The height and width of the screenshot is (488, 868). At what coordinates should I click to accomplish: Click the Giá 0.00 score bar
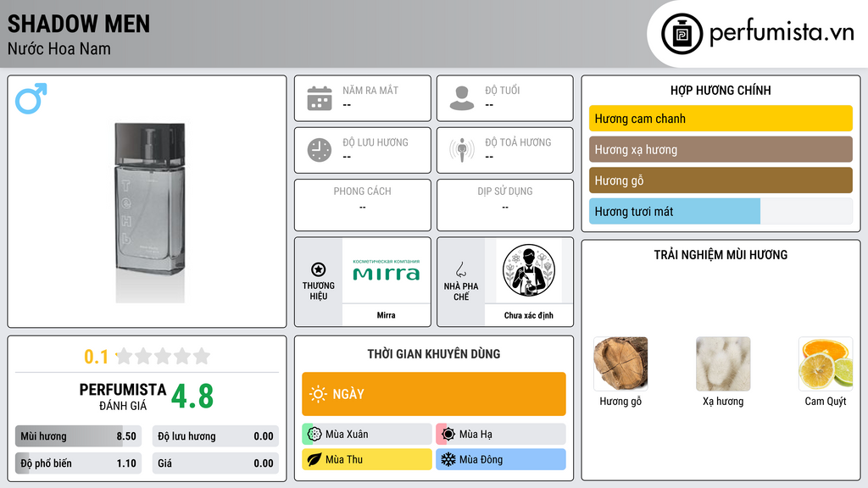[x=215, y=463]
